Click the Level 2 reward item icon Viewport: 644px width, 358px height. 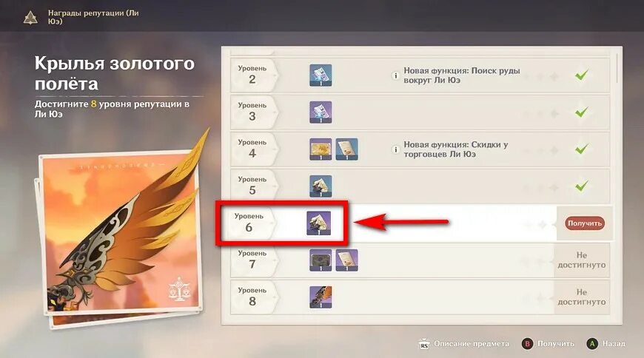tap(321, 75)
